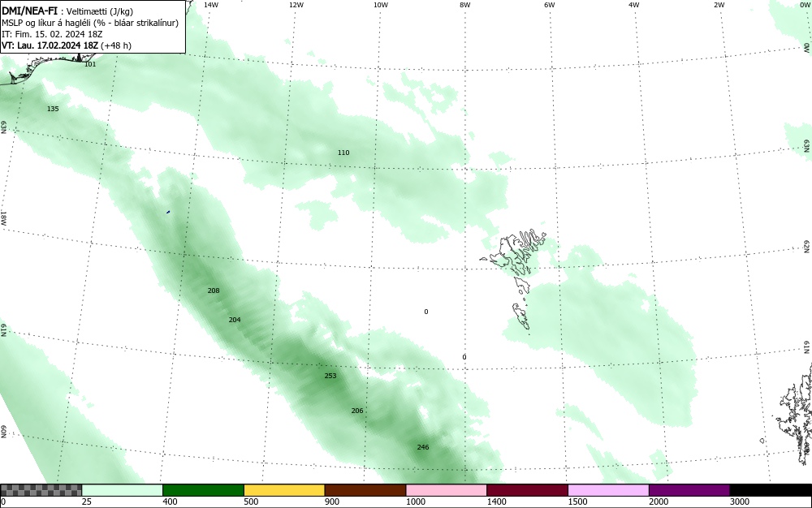Click the MSLP og líkur á hagléli line
812x508 pixels.
coord(90,23)
